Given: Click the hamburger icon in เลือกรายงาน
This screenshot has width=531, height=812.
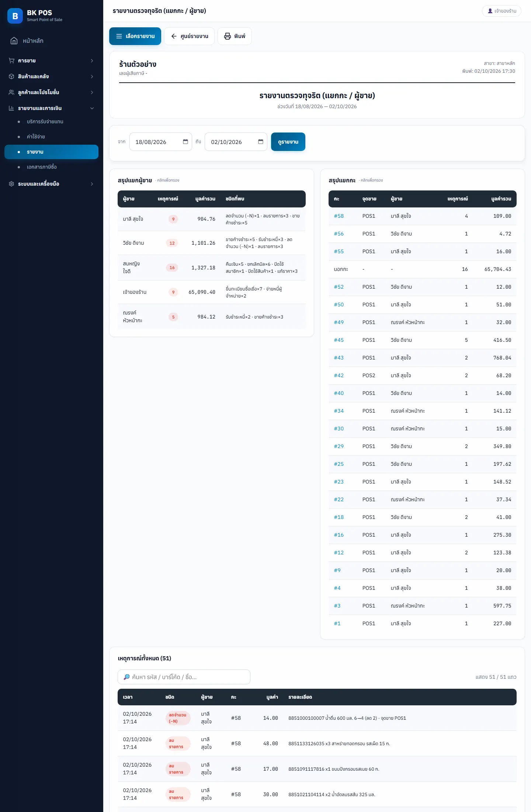Looking at the screenshot, I should point(119,36).
